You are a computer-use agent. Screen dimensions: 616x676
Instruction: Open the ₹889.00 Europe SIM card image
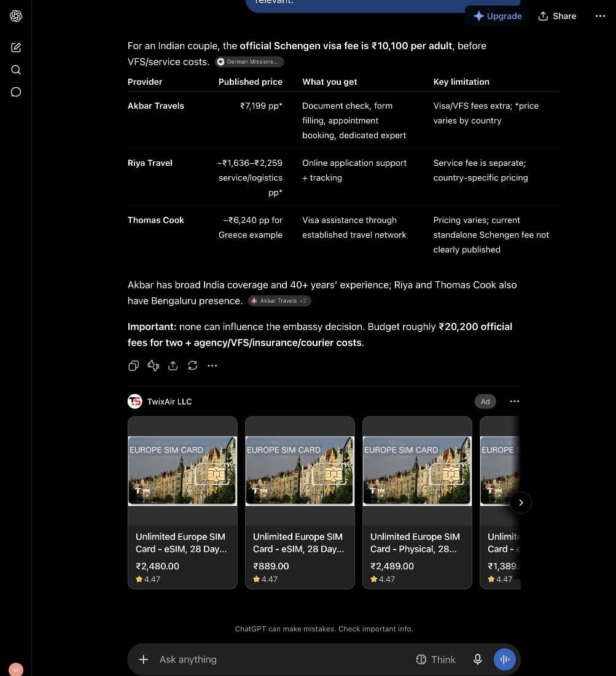point(300,471)
